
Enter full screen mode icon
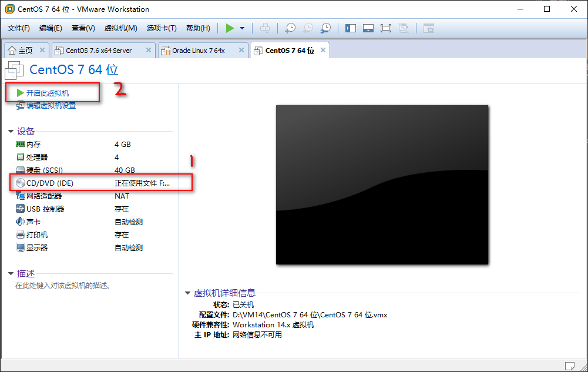[385, 28]
